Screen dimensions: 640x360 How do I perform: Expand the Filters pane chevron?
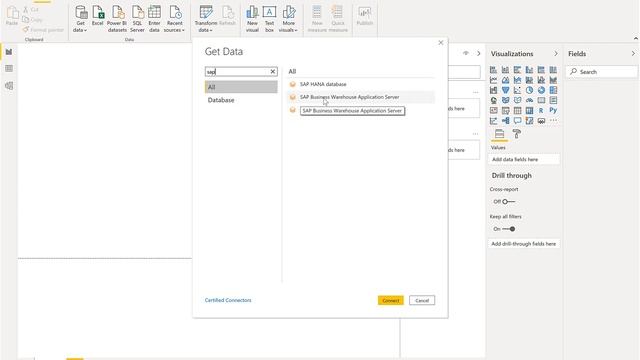click(x=479, y=53)
